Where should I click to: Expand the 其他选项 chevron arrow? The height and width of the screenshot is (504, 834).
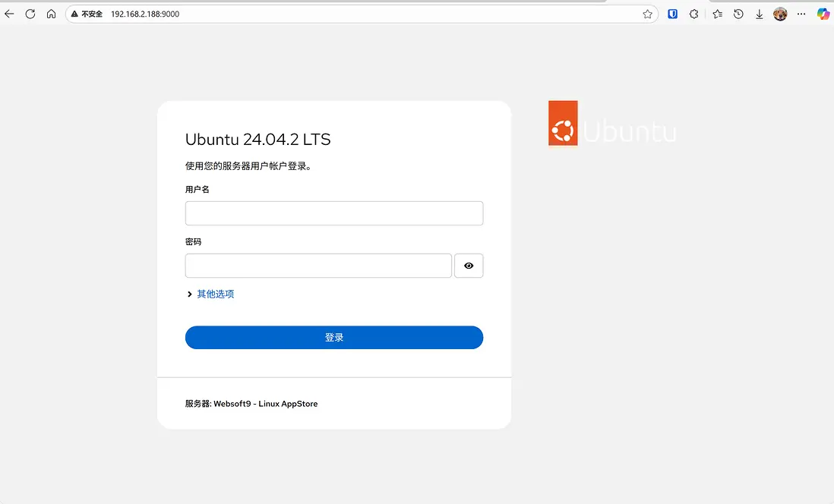pos(189,294)
